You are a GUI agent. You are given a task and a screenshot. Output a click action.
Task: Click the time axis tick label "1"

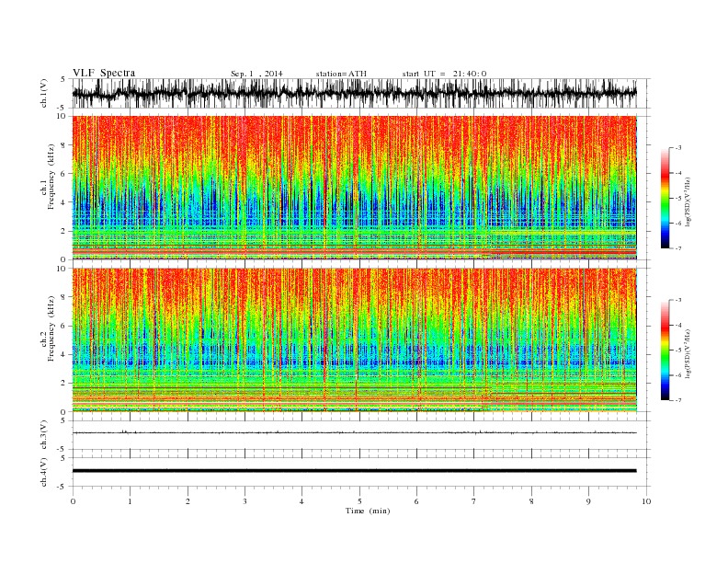[130, 501]
